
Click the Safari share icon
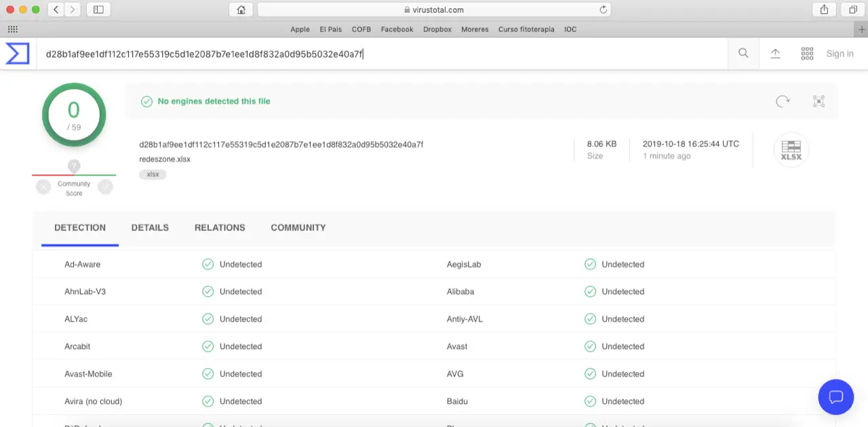tap(825, 9)
